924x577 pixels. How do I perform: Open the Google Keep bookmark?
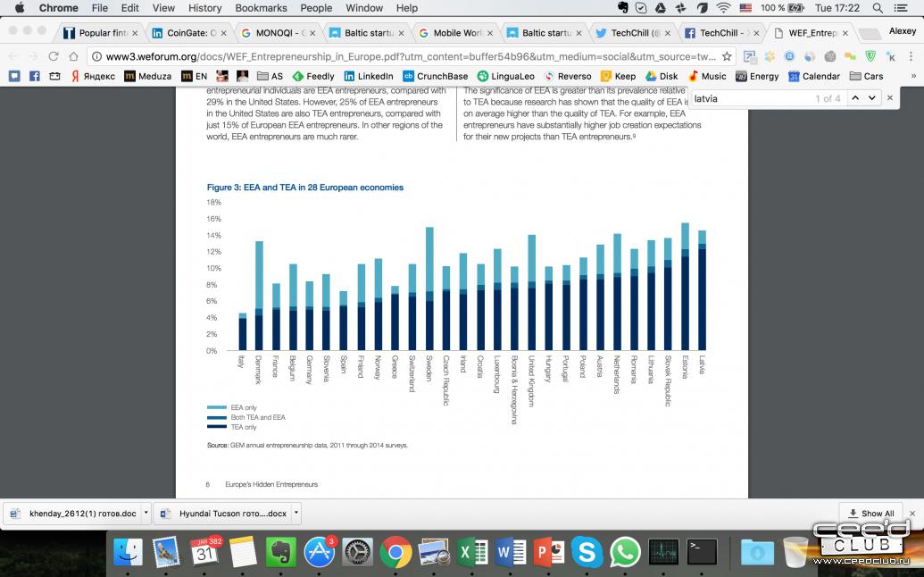point(618,76)
